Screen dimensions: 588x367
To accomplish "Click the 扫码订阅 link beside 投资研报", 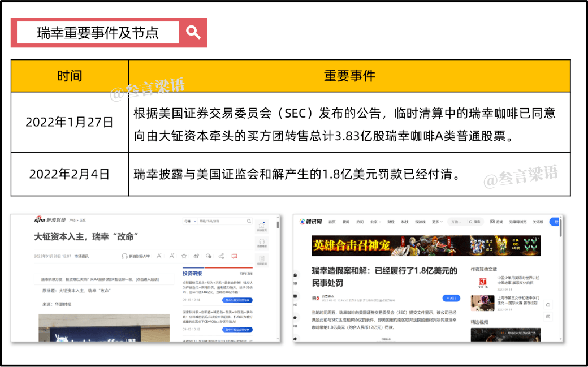I will pos(246,274).
